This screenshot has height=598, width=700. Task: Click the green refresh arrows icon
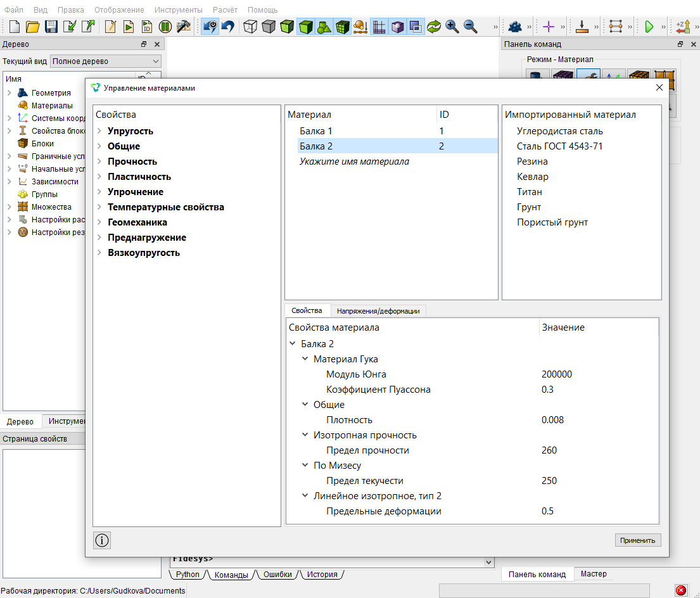(x=434, y=27)
